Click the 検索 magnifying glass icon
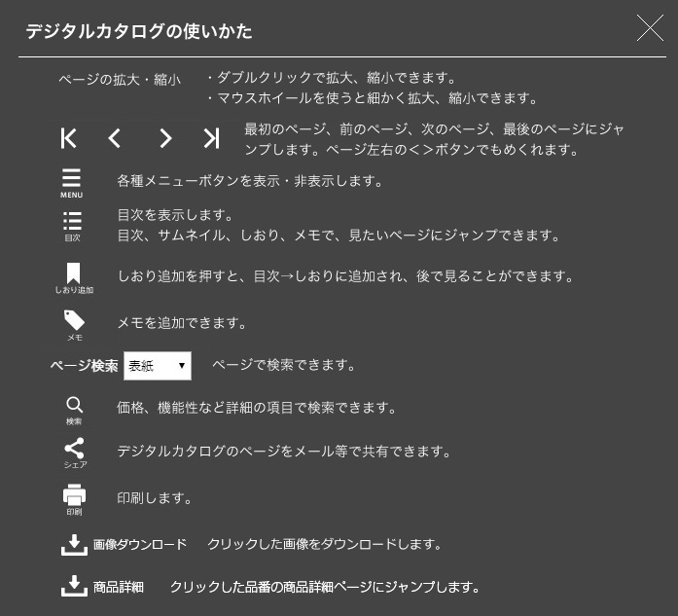 click(x=74, y=411)
